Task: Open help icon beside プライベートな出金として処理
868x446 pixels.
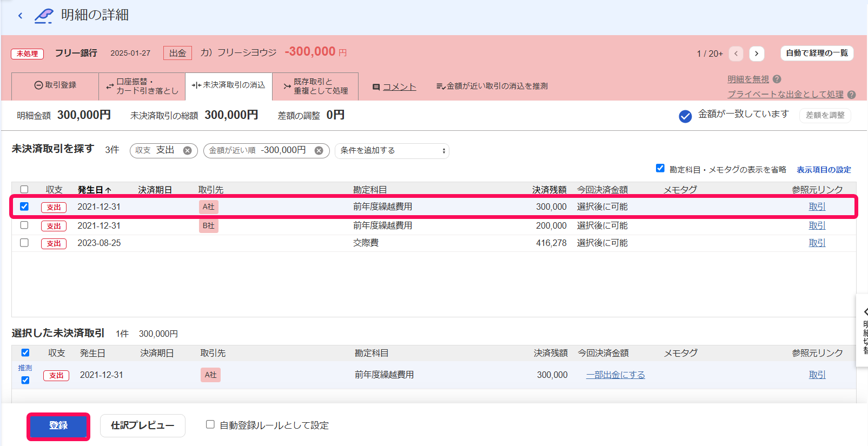Action: [852, 94]
